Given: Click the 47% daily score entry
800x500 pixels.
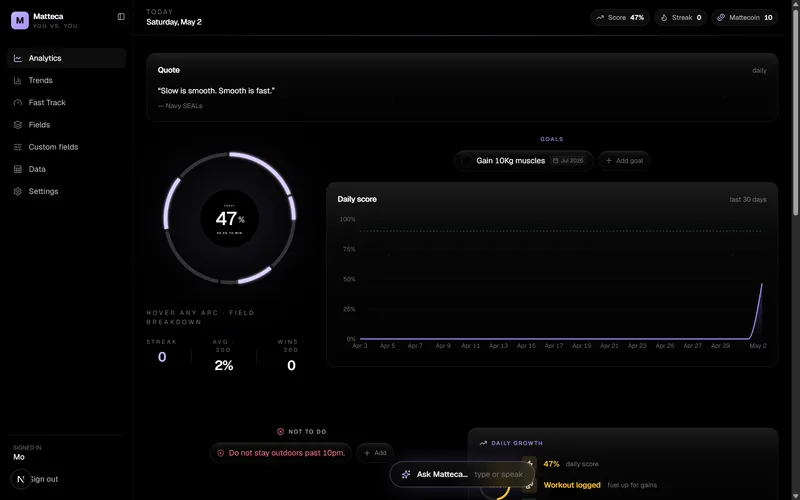Looking at the screenshot, I should 571,464.
